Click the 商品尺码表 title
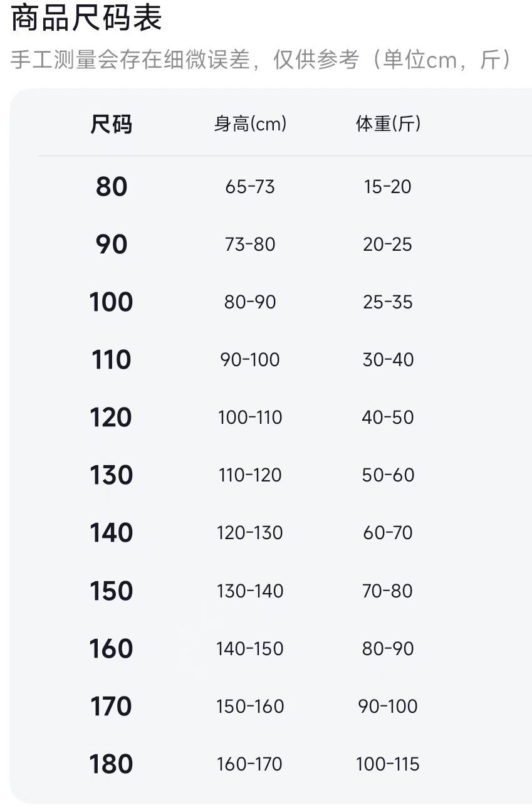This screenshot has height=810, width=532. pyautogui.click(x=86, y=18)
